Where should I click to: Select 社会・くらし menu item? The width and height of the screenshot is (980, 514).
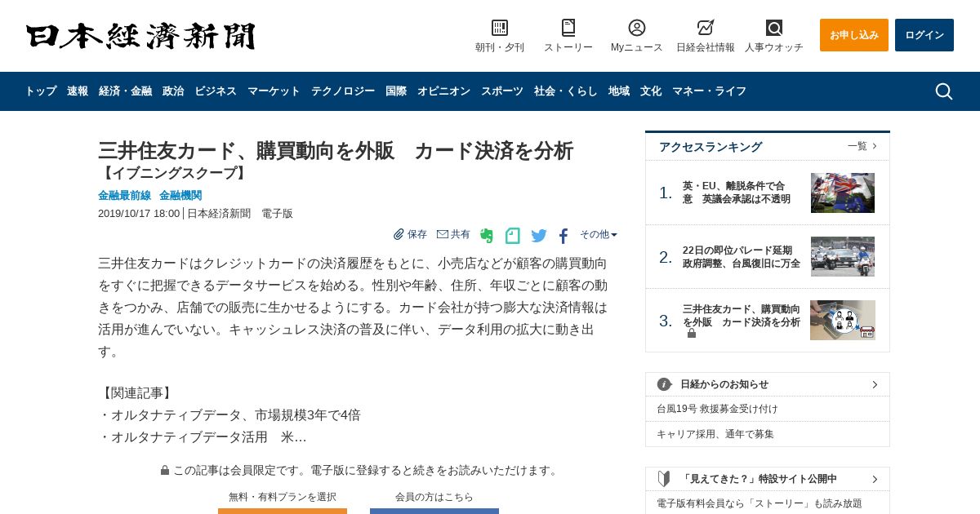click(x=566, y=91)
